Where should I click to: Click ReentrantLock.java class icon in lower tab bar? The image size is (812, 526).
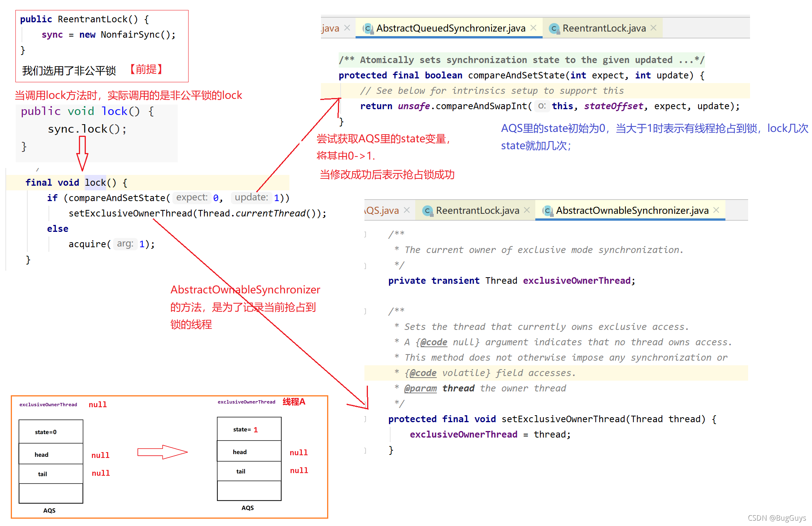427,211
